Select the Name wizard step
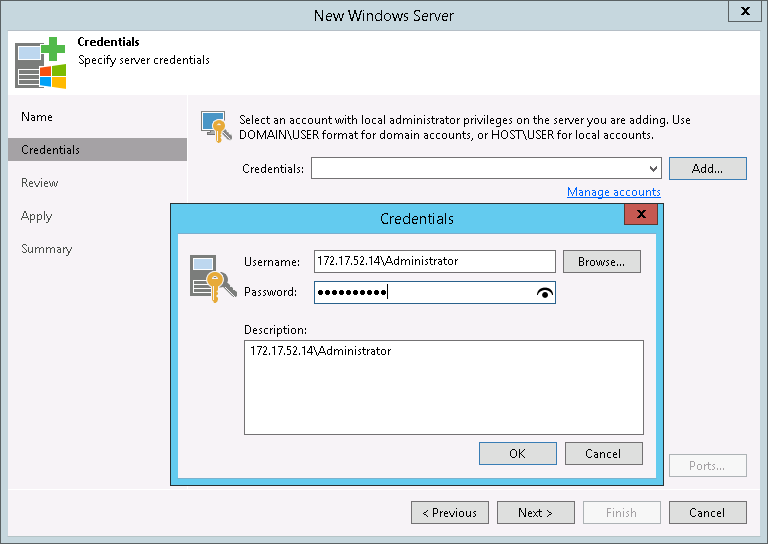Image resolution: width=768 pixels, height=544 pixels. tap(37, 117)
